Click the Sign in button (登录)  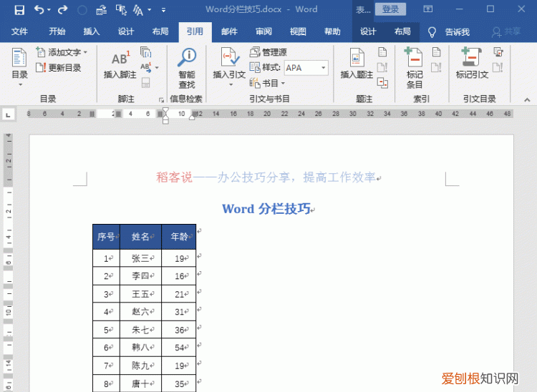pyautogui.click(x=390, y=9)
